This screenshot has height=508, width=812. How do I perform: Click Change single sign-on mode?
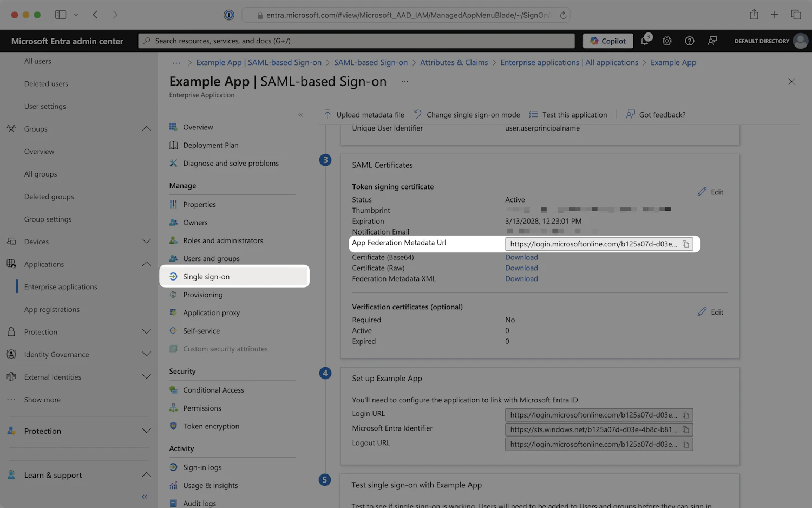click(x=467, y=114)
